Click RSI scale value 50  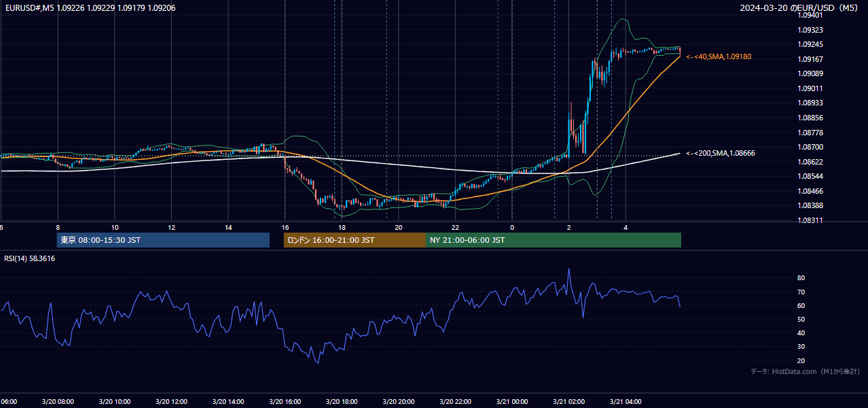click(801, 319)
